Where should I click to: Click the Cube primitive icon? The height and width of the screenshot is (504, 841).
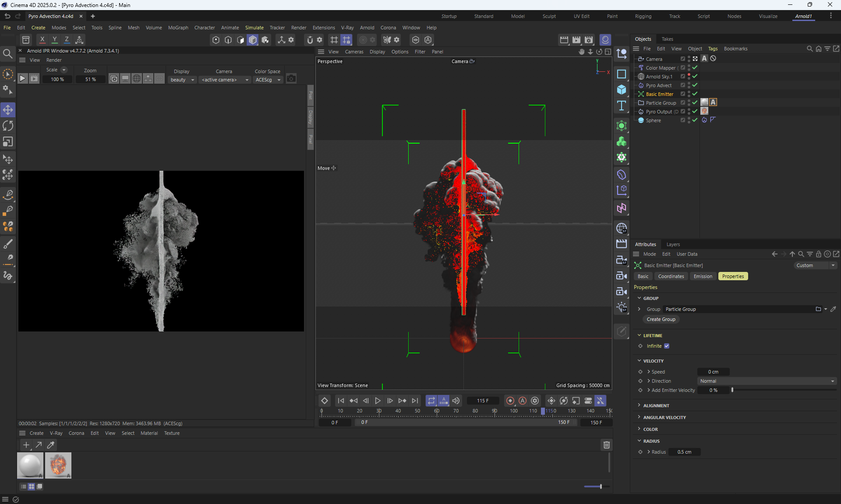(x=621, y=90)
